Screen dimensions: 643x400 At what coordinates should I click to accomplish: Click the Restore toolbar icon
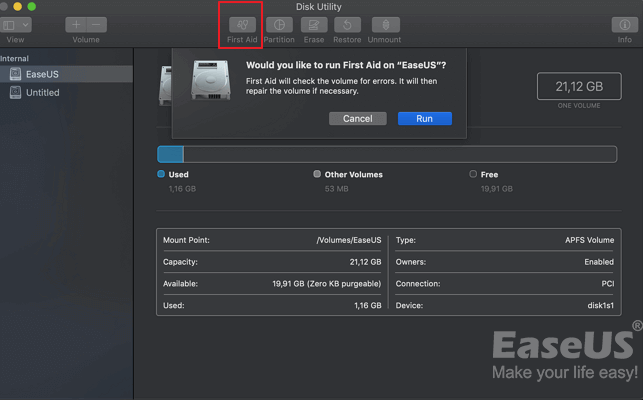(x=347, y=25)
